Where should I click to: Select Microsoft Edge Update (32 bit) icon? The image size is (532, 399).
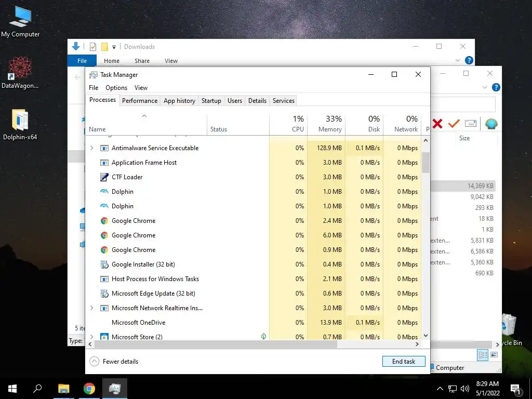tap(104, 294)
